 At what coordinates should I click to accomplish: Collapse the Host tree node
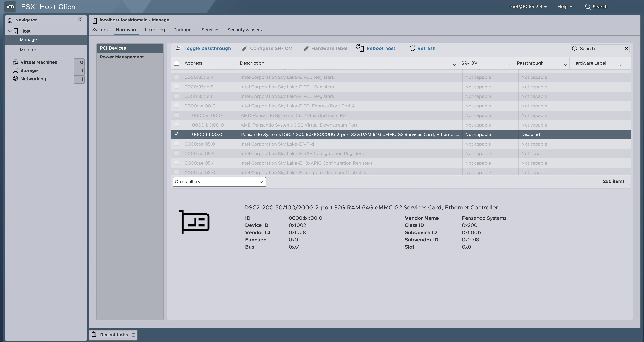tap(10, 31)
